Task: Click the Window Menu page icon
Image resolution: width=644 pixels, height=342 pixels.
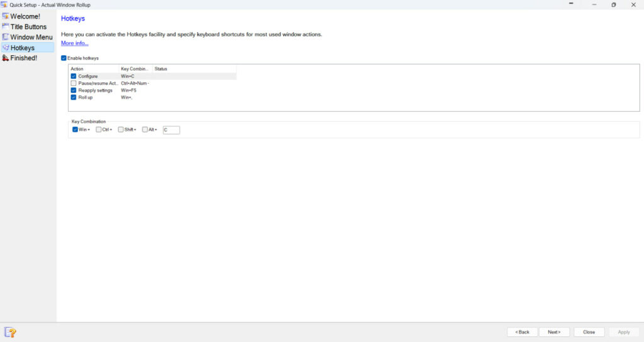Action: 5,37
